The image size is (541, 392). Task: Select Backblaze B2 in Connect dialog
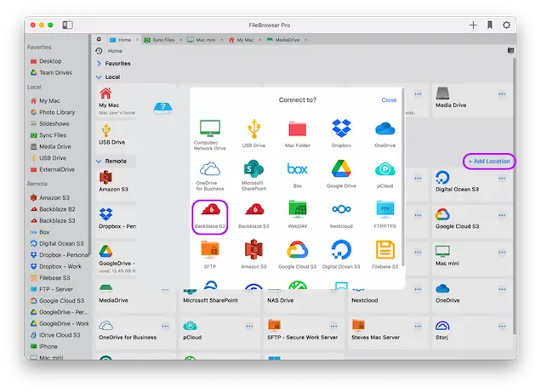tap(210, 216)
